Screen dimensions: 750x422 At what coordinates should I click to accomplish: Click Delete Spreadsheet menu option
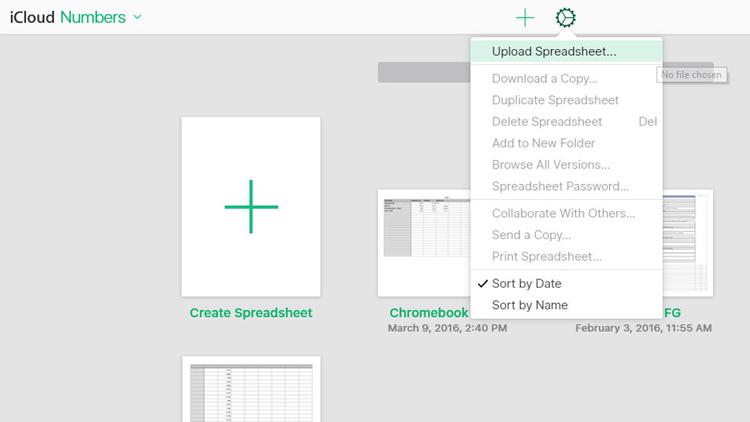pyautogui.click(x=547, y=122)
